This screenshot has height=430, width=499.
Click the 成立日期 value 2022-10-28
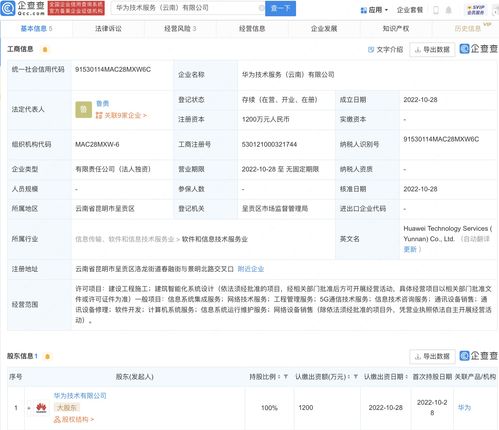(x=420, y=100)
